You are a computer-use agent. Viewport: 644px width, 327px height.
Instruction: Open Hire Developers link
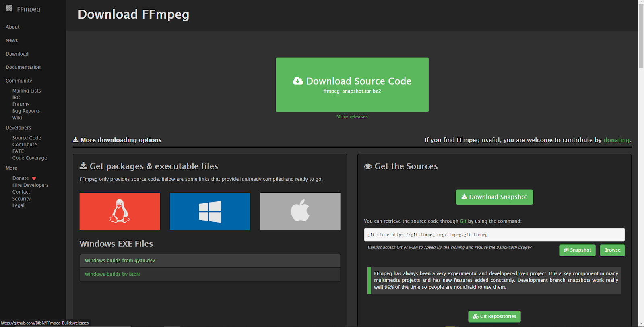pos(30,185)
